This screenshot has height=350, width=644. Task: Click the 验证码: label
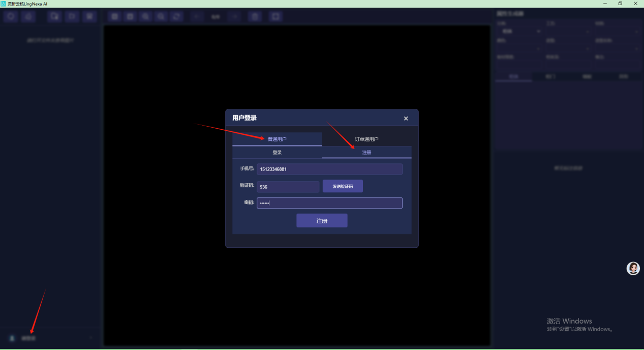pos(247,186)
